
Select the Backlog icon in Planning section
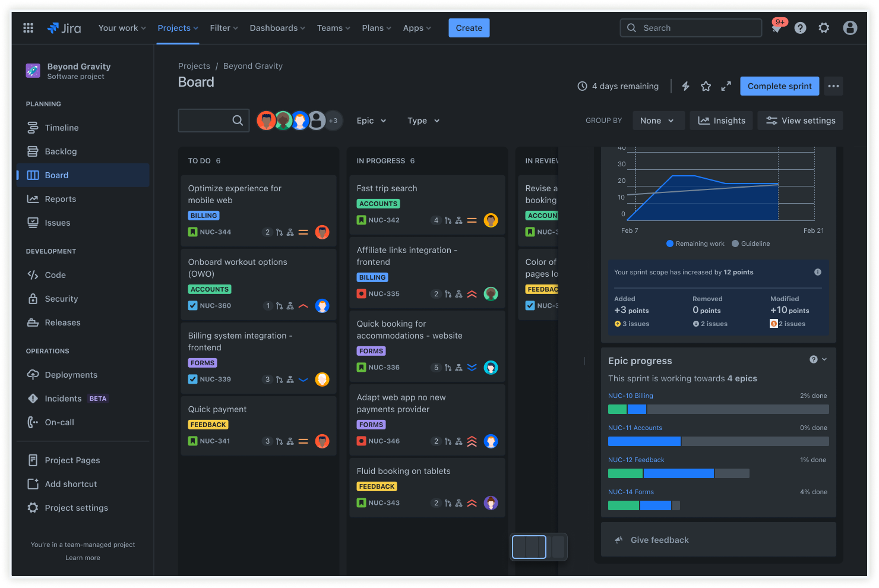point(34,151)
